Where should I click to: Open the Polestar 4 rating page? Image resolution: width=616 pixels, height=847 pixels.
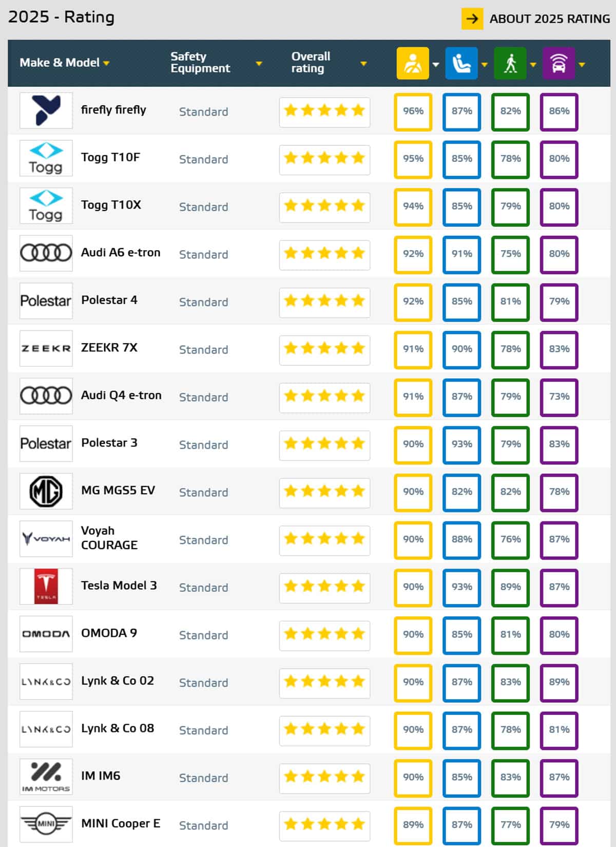coord(109,300)
